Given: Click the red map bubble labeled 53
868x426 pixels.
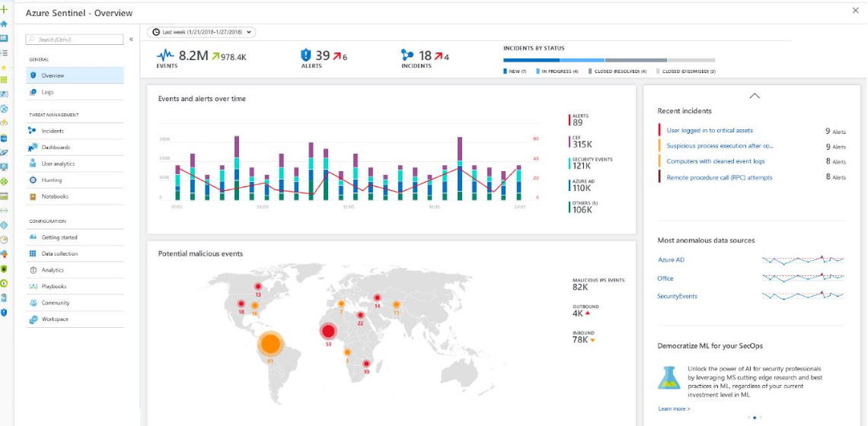Looking at the screenshot, I should 329,332.
